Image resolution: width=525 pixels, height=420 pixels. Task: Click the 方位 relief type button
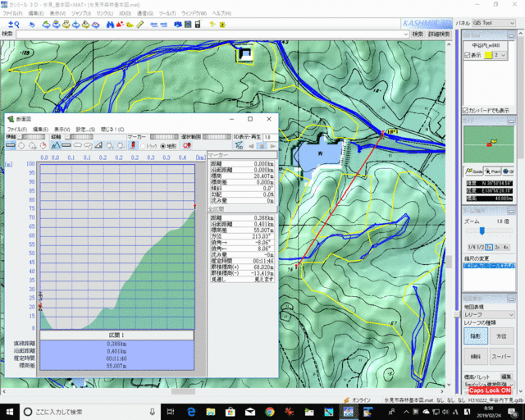(501, 336)
